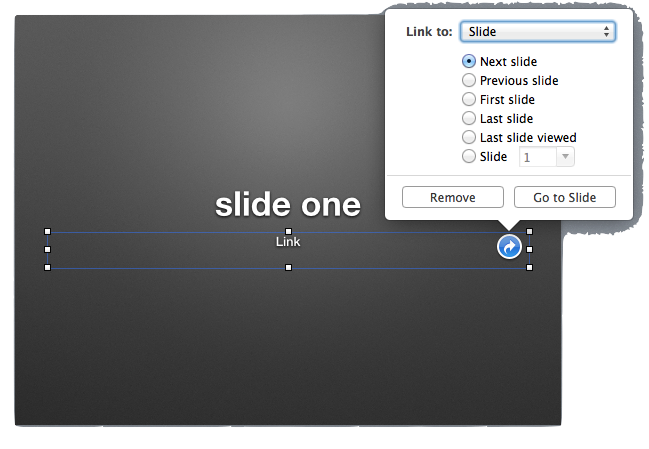This screenshot has height=449, width=649.
Task: Click the middle-right selection handle
Action: coord(529,249)
